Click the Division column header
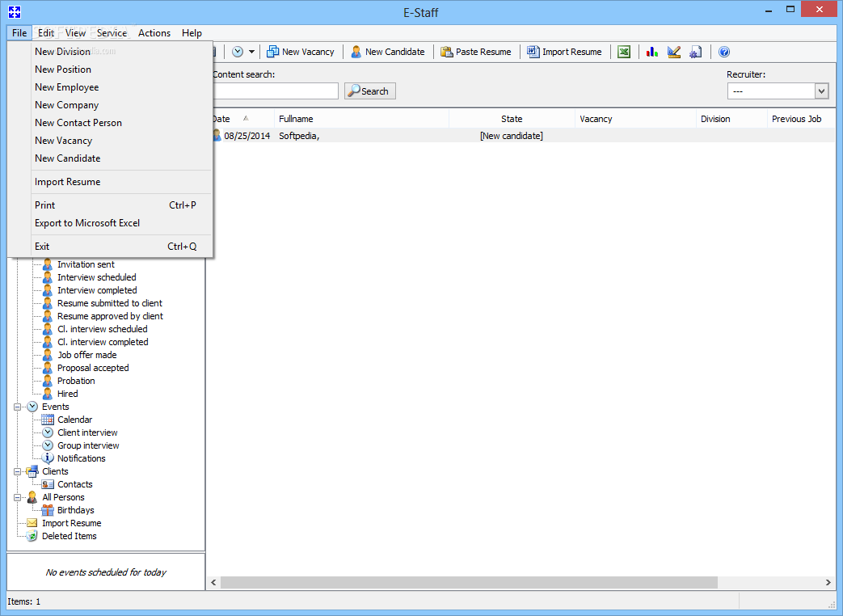Viewport: 843px width, 616px height. pyautogui.click(x=731, y=119)
